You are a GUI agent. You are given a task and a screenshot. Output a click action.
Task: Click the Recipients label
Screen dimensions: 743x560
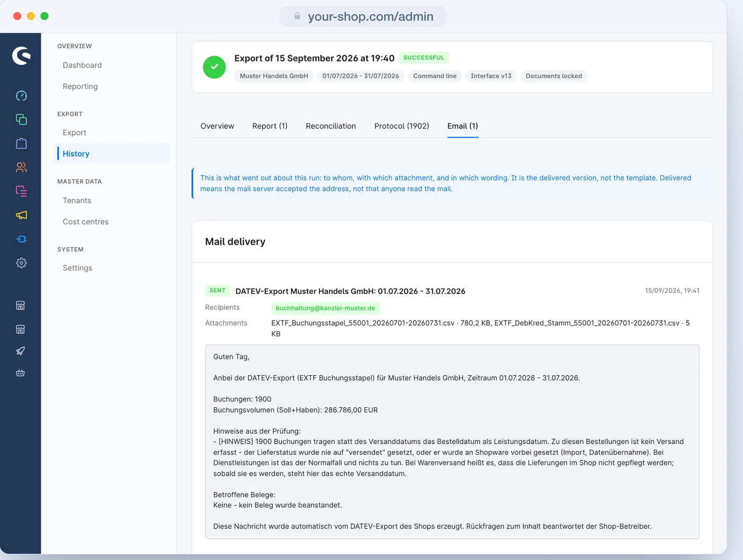tap(222, 307)
